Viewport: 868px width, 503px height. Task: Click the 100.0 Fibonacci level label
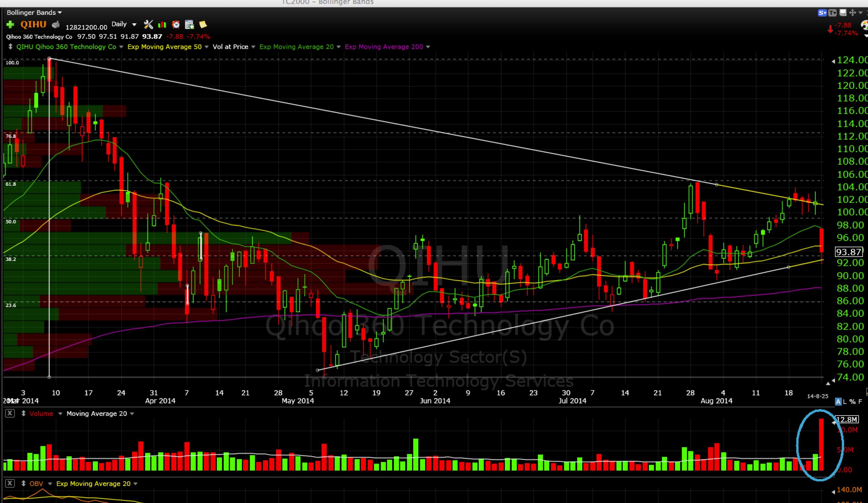coord(12,62)
